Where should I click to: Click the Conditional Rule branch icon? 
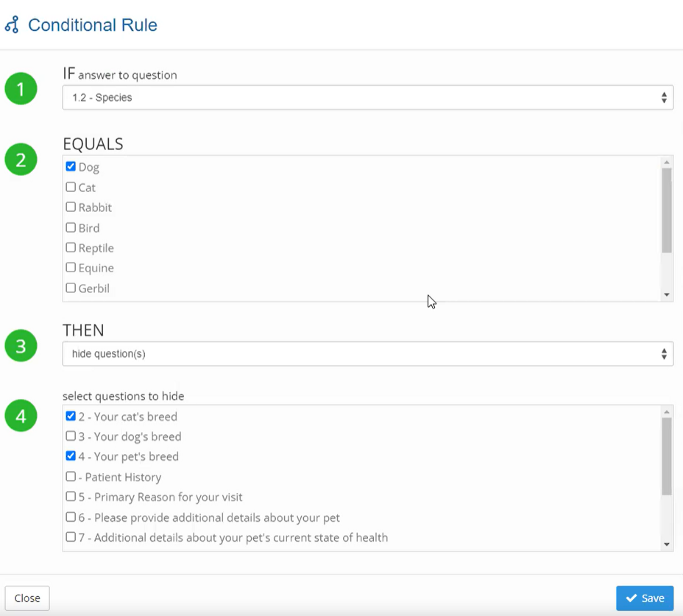tap(12, 24)
